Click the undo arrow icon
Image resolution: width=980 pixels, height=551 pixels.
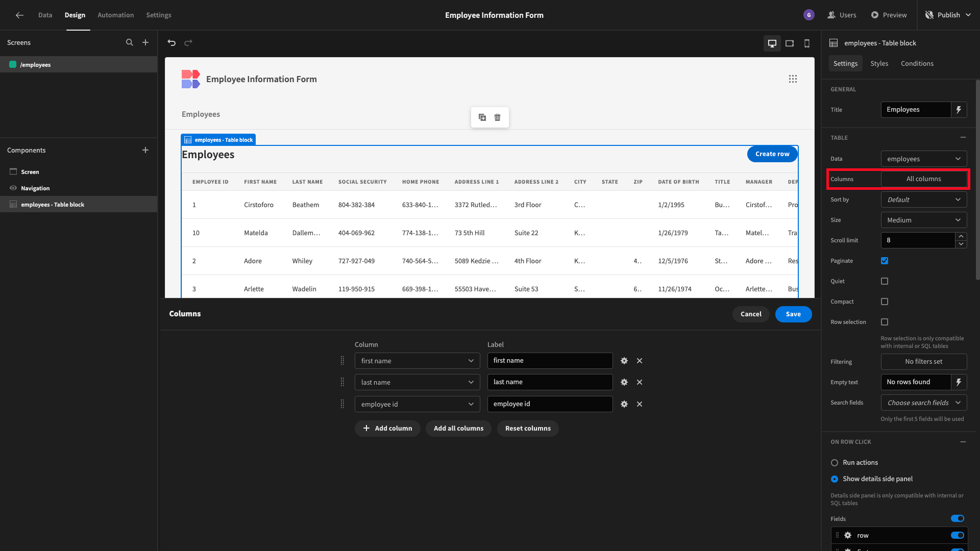(171, 42)
